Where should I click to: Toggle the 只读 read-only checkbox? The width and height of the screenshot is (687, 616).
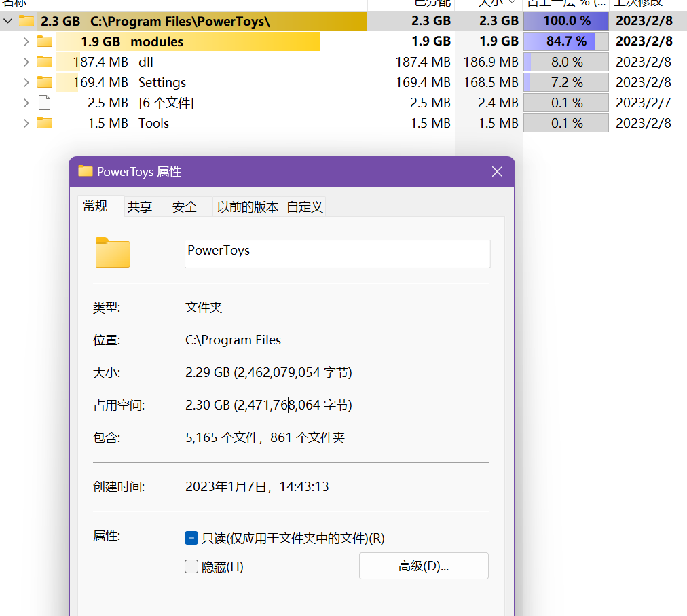coord(191,538)
